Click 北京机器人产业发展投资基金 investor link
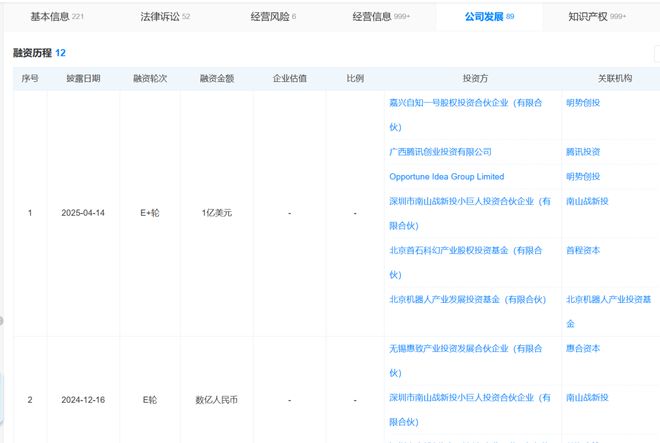 point(467,299)
